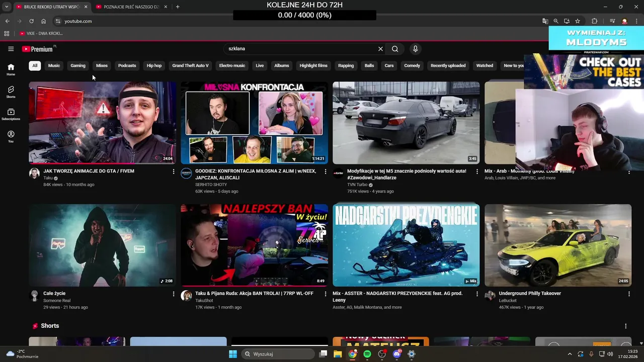
Task: Open NADGARSTKI PREZYDENCKIE mix thumbnail
Action: click(406, 245)
